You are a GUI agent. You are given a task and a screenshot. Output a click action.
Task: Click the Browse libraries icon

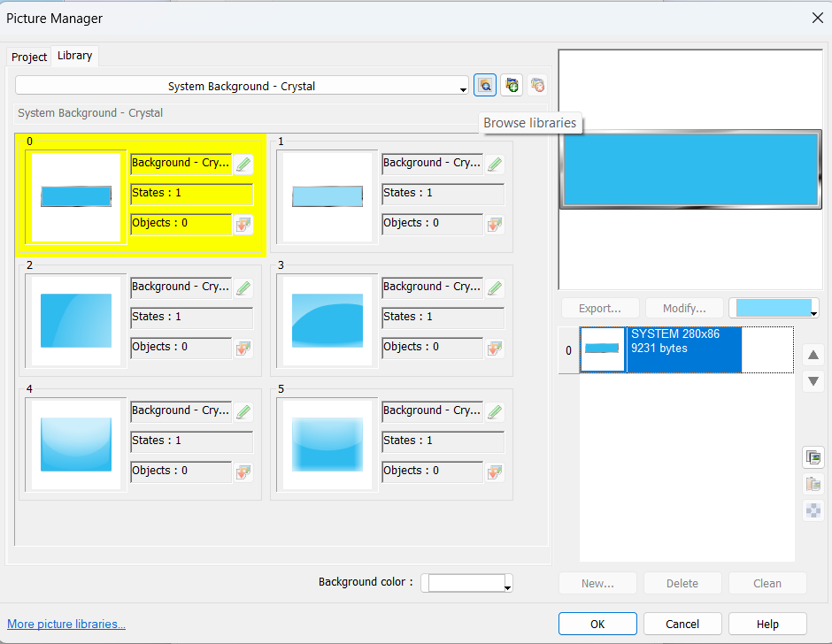pyautogui.click(x=485, y=85)
